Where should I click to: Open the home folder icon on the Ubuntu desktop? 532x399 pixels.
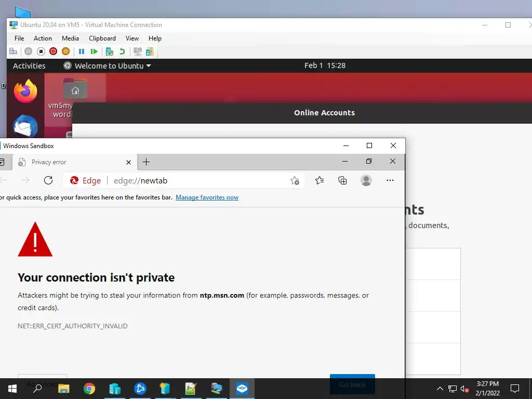coord(75,89)
